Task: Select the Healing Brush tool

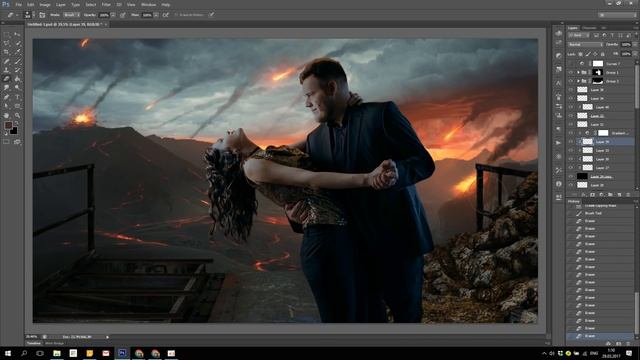Action: pyautogui.click(x=7, y=61)
